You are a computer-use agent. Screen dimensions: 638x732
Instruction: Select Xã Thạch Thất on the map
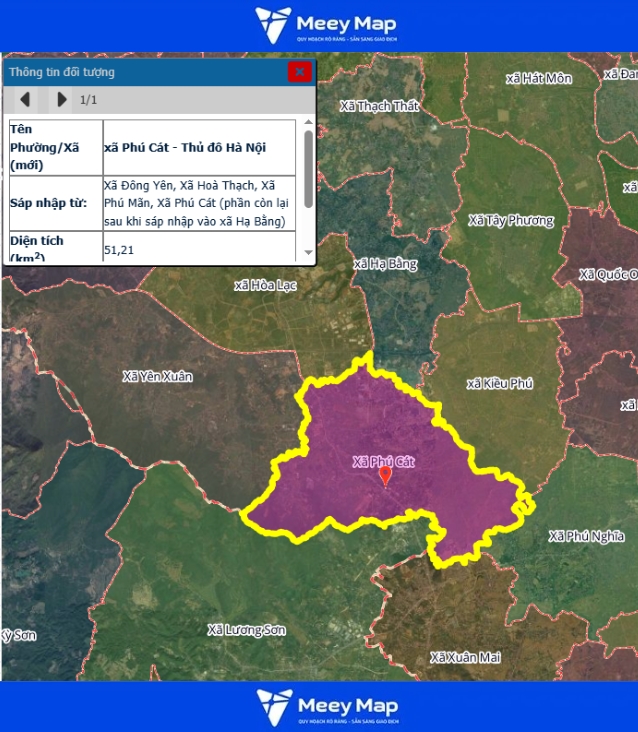point(379,105)
